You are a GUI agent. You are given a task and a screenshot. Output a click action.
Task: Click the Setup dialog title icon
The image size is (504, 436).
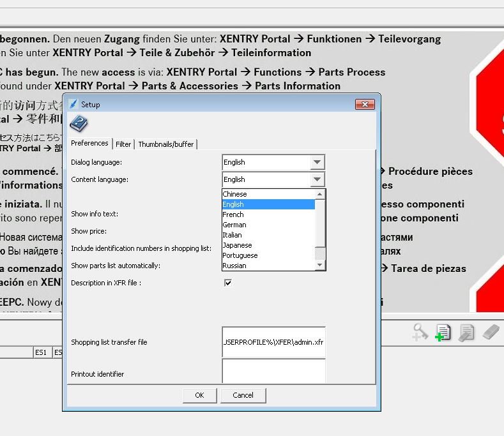(x=73, y=104)
